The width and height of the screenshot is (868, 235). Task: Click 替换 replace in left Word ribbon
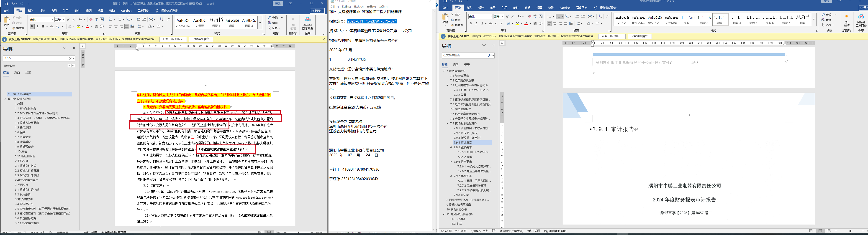coord(273,23)
